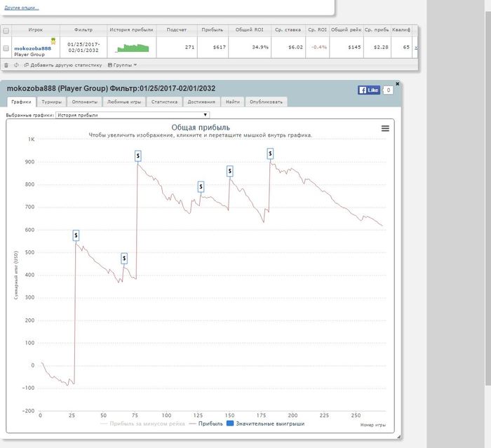Click the $ marker near game 150
The image size is (491, 448).
[x=230, y=171]
